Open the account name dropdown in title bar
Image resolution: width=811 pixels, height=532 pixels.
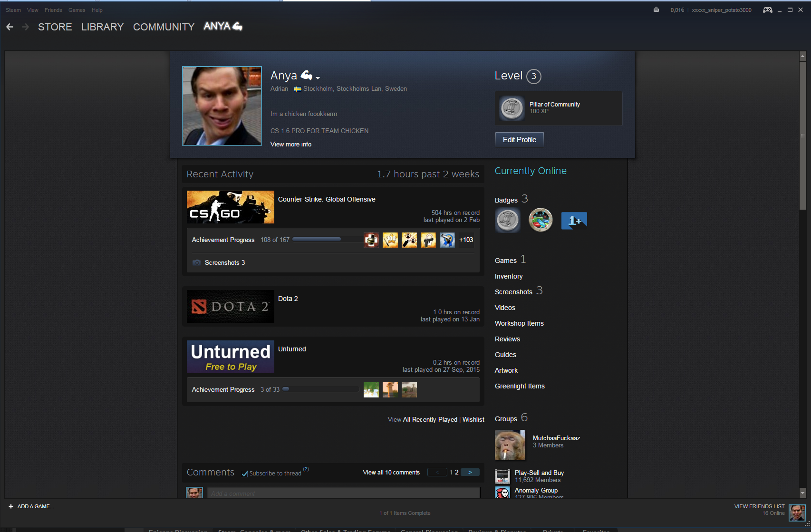(722, 10)
